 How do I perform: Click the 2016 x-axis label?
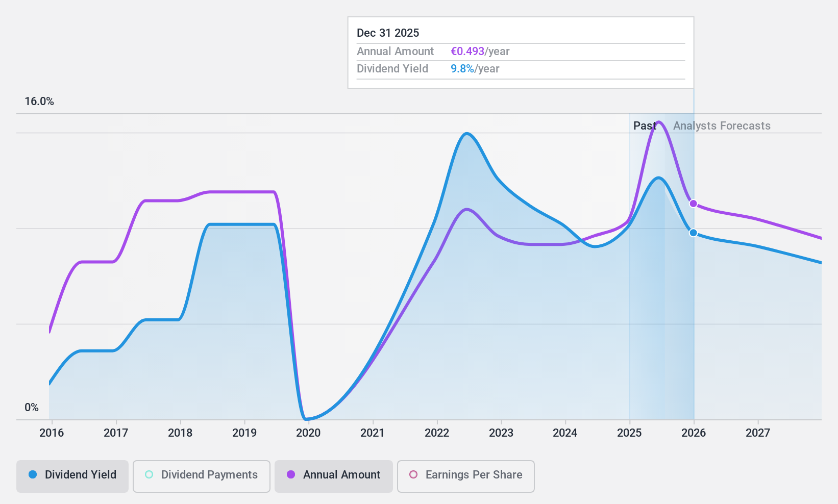click(52, 433)
